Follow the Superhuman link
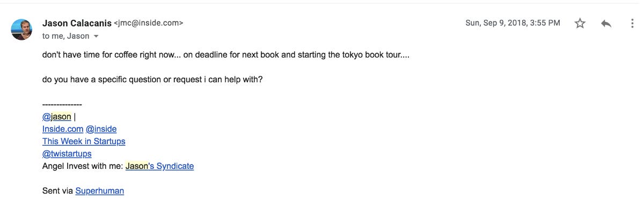This screenshot has height=206, width=644. (x=100, y=191)
